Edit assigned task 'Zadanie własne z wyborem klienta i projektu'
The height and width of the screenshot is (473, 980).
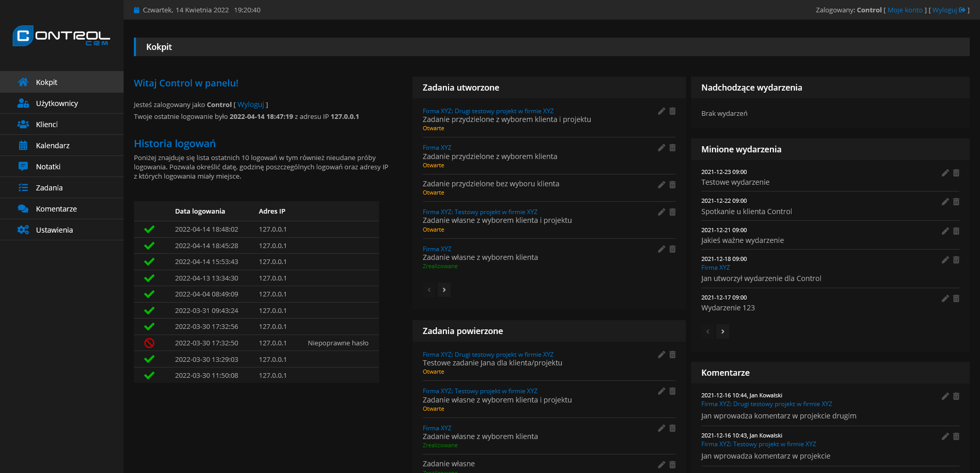click(x=661, y=391)
